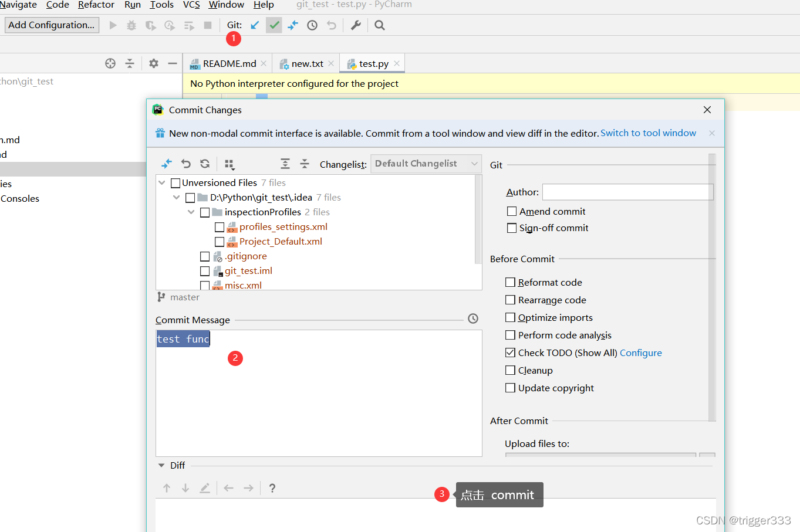Click the Profile run icon
Image resolution: width=800 pixels, height=532 pixels.
[170, 25]
